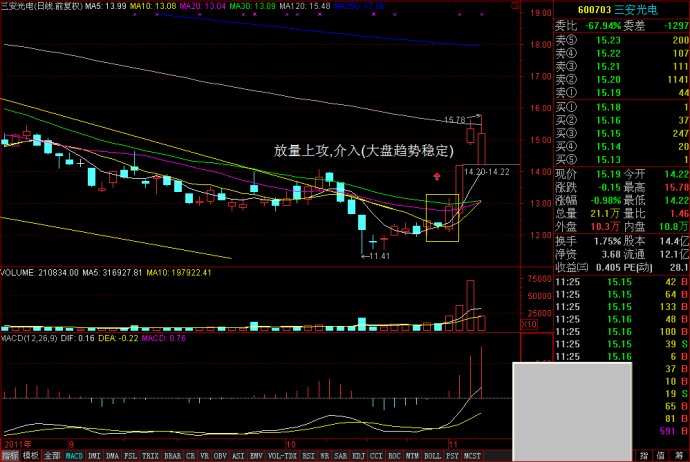Click the 卖① price 15.19 row

(621, 93)
